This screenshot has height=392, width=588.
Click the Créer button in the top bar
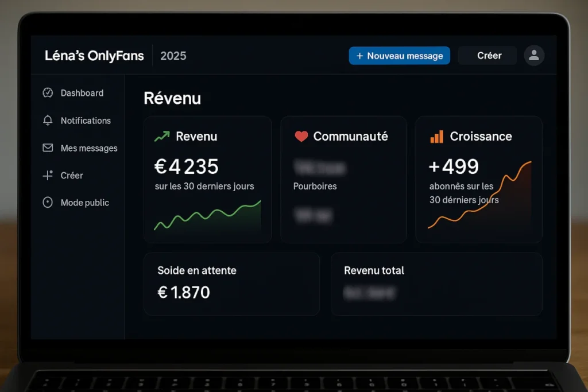(488, 56)
